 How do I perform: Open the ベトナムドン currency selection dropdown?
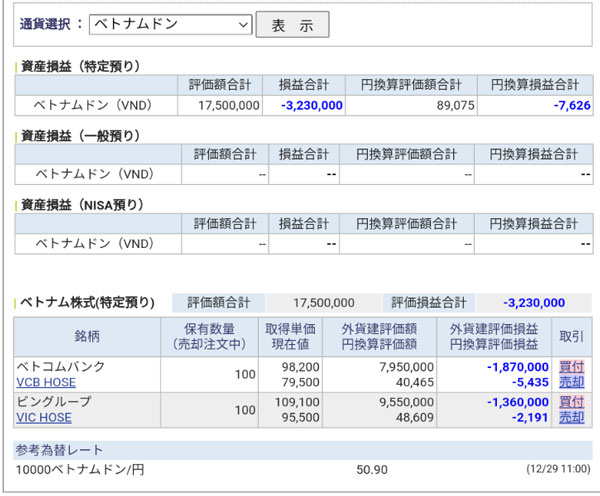click(x=170, y=25)
